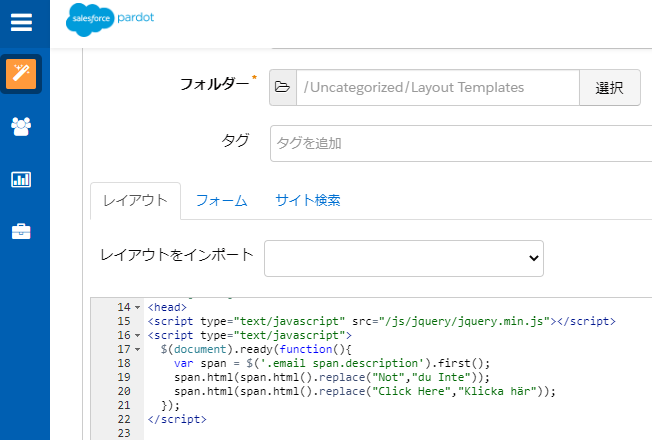Open the サイト検索 tab
Screen dimensions: 652x440
tap(307, 200)
